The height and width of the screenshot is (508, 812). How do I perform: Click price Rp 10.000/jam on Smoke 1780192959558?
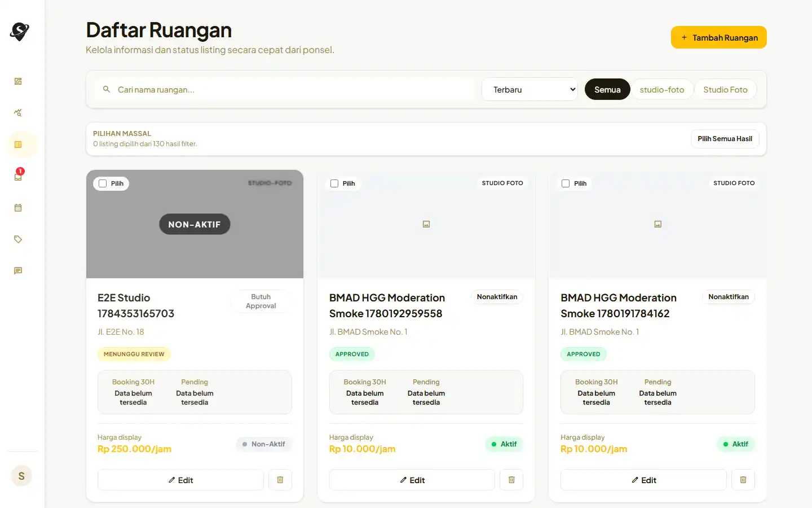point(363,449)
